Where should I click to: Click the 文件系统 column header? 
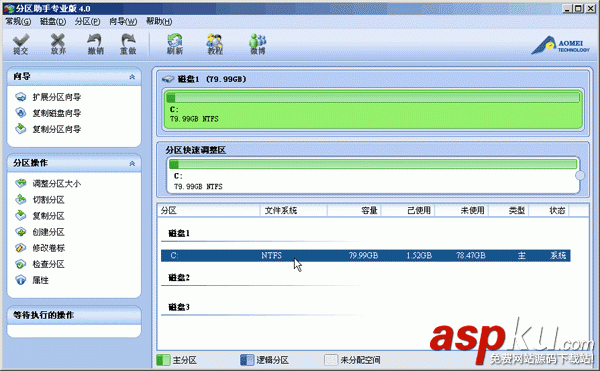(x=293, y=210)
